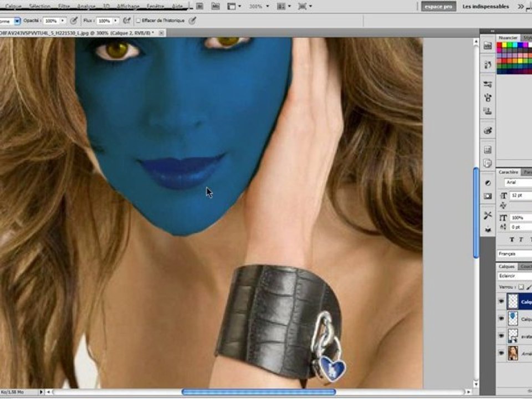Open the Arial font family dropdown
532x399 pixels.
click(518, 182)
